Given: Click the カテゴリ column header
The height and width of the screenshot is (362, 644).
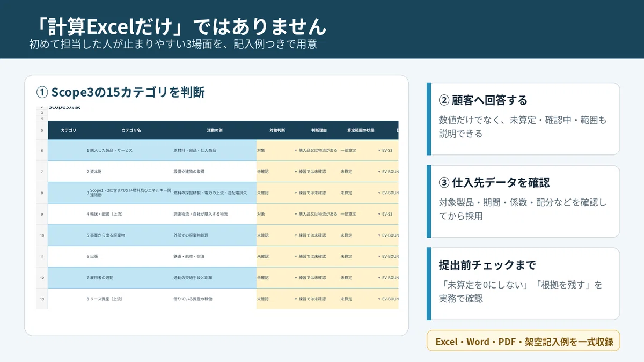Looking at the screenshot, I should 68,130.
